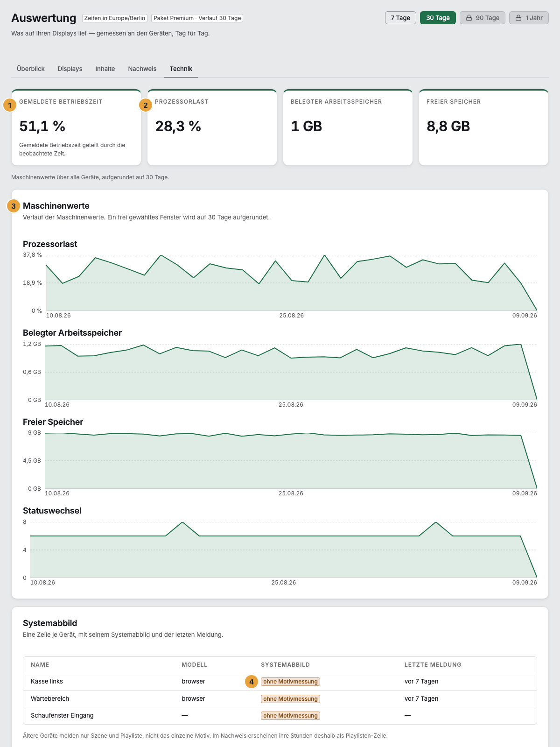Viewport: 560px width, 747px height.
Task: Click 'ohne Motivmessung' badge for Schaufenster Eingang
Action: point(290,716)
